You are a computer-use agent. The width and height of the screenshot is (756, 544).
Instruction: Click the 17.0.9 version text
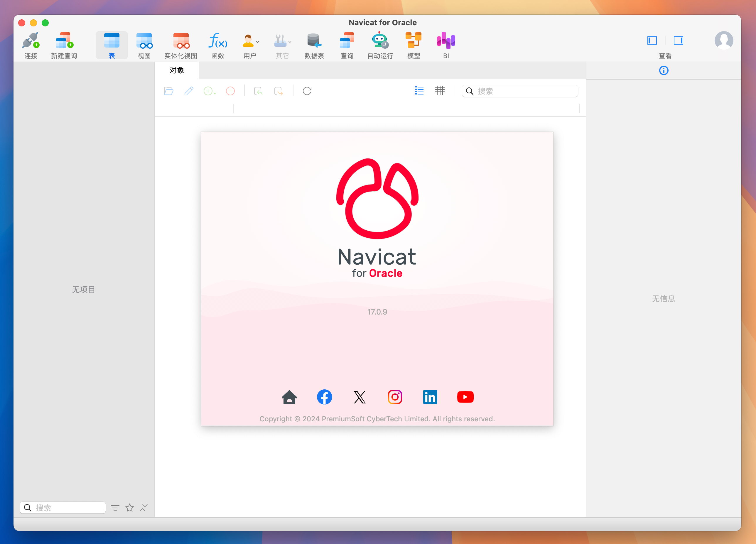[x=377, y=312]
